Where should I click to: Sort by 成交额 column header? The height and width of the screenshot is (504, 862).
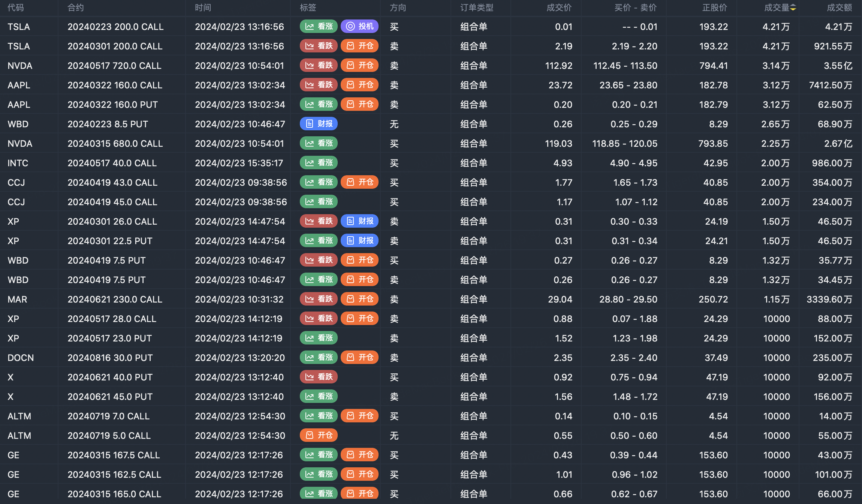(x=839, y=7)
